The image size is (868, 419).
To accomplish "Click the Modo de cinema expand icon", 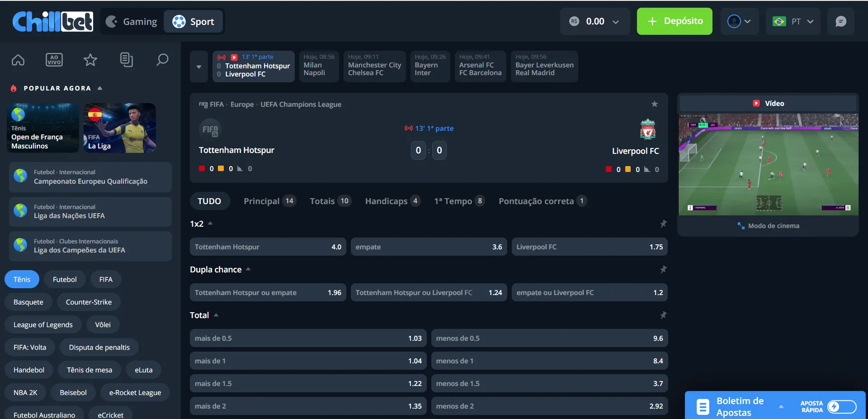I will point(741,226).
